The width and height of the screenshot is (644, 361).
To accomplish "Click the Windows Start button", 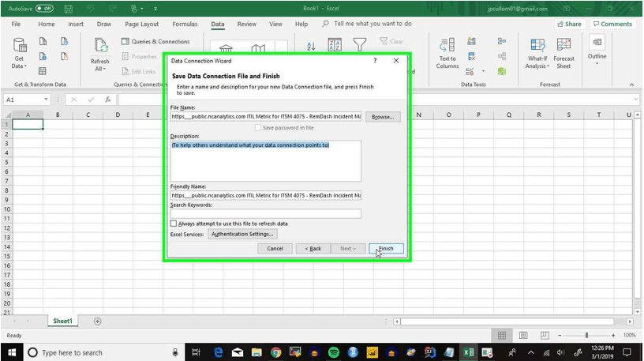I will 12,352.
